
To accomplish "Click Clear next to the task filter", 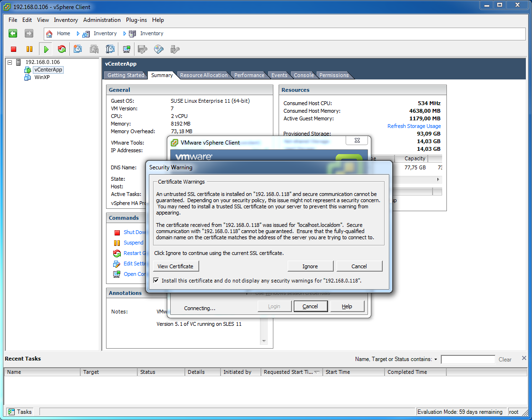I will point(505,359).
